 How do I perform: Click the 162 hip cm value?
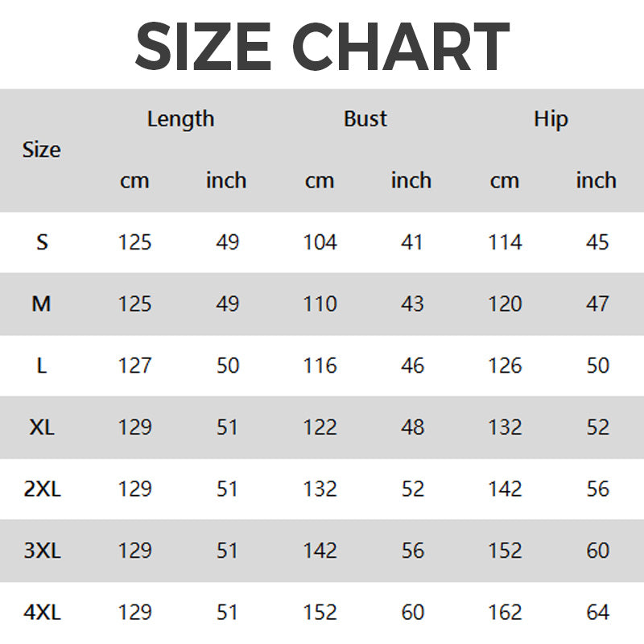[x=505, y=613]
